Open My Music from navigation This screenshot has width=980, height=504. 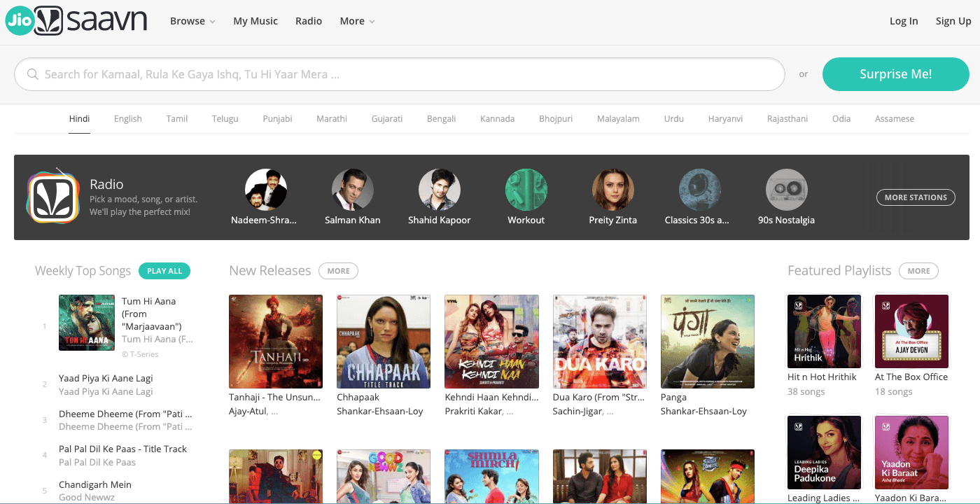(255, 21)
